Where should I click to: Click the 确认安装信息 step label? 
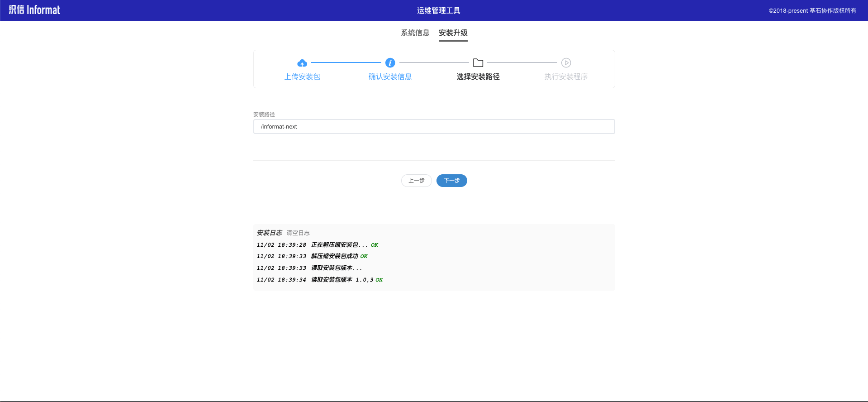(x=390, y=77)
